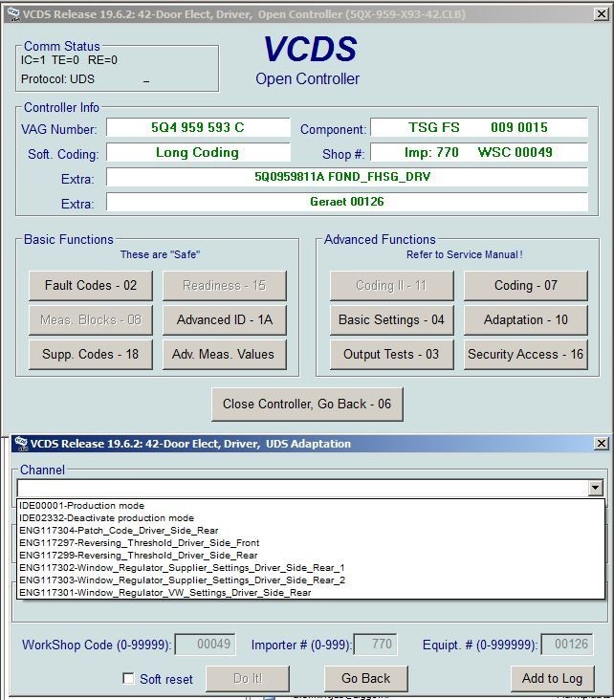Click Go Back in UDS Adaptation window
This screenshot has height=700, width=614.
[365, 679]
